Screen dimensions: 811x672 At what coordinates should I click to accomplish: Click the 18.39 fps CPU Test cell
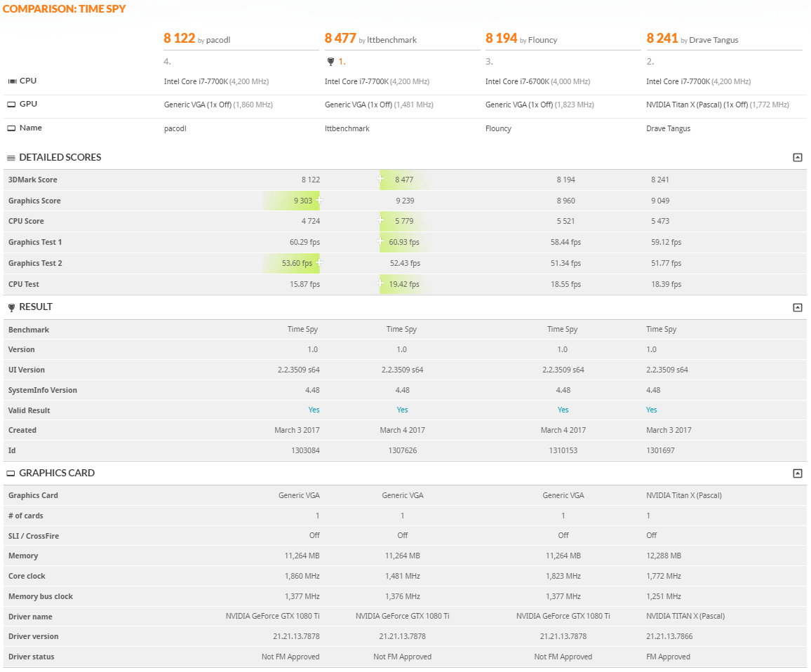(666, 284)
